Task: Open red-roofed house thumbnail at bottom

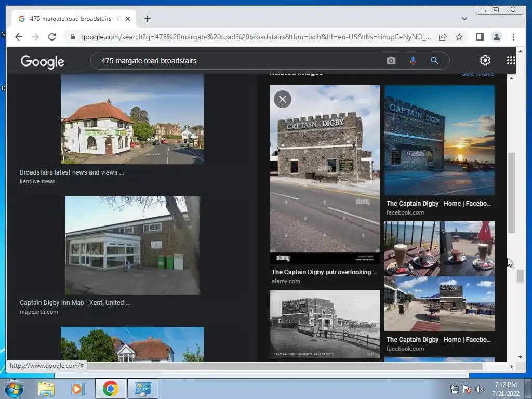Action: coord(132,344)
